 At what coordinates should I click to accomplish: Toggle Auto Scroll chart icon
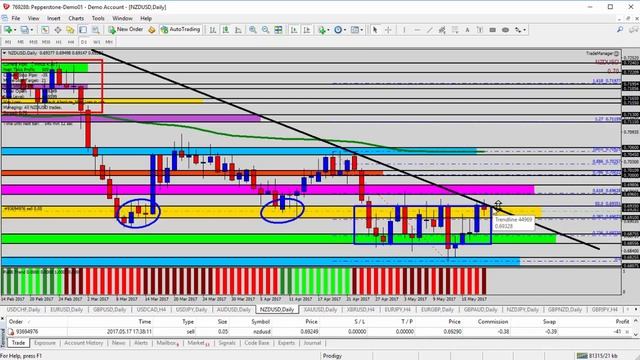click(x=294, y=30)
